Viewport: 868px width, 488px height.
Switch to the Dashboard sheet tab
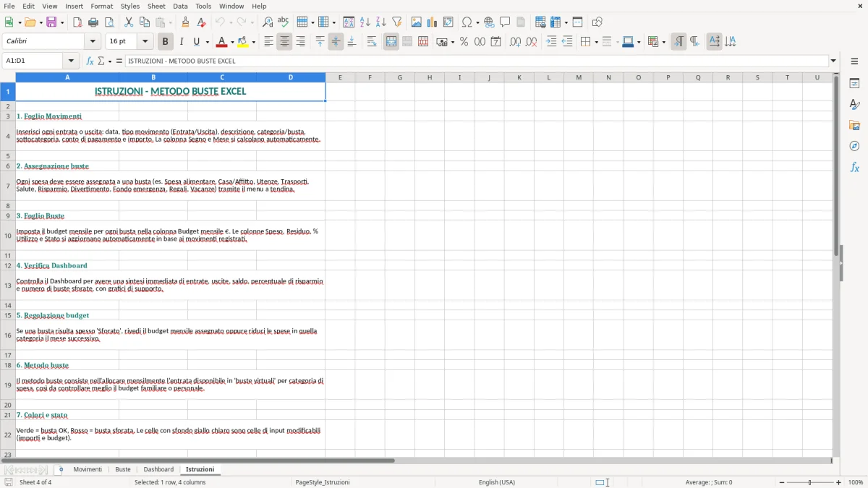(x=158, y=469)
